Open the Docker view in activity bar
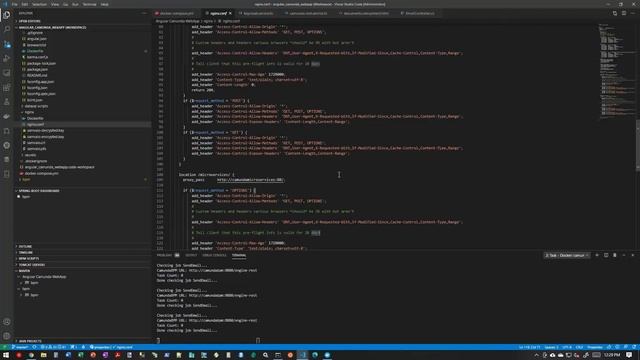The width and height of the screenshot is (640, 360). pos(7,116)
